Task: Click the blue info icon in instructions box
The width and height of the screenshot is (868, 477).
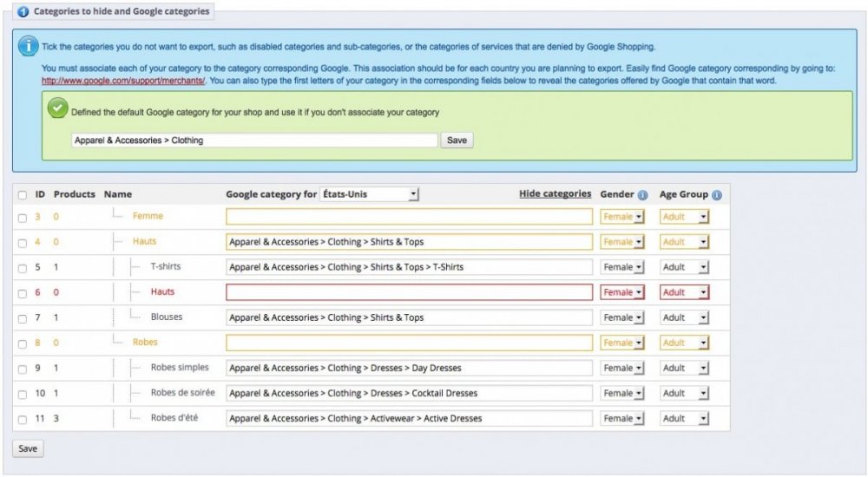Action: tap(29, 46)
